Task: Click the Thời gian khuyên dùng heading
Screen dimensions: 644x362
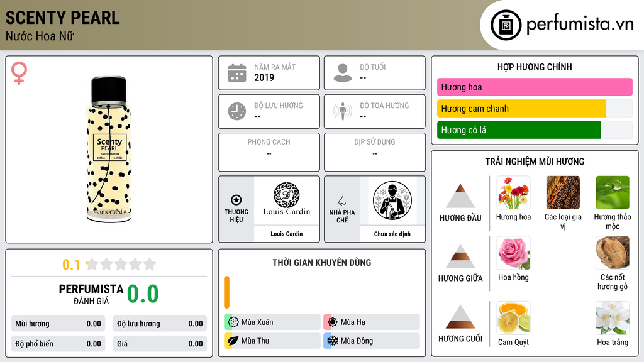Action: pyautogui.click(x=322, y=263)
